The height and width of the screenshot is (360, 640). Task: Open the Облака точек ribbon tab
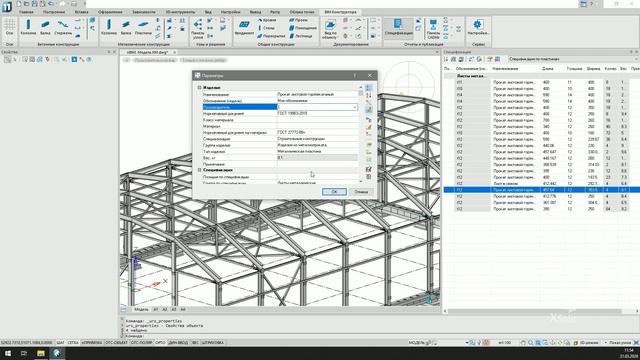click(x=302, y=12)
